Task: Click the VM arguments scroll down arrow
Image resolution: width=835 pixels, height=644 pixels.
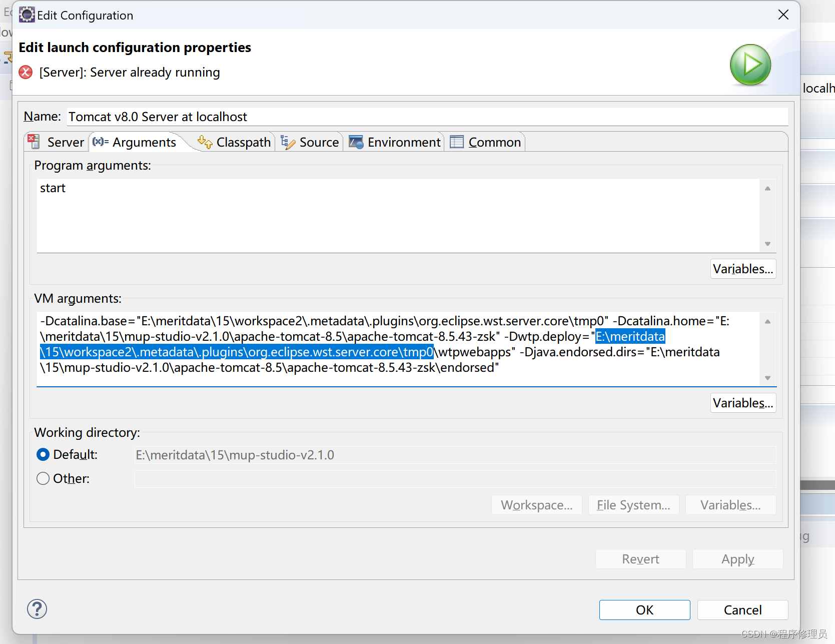Action: [767, 378]
